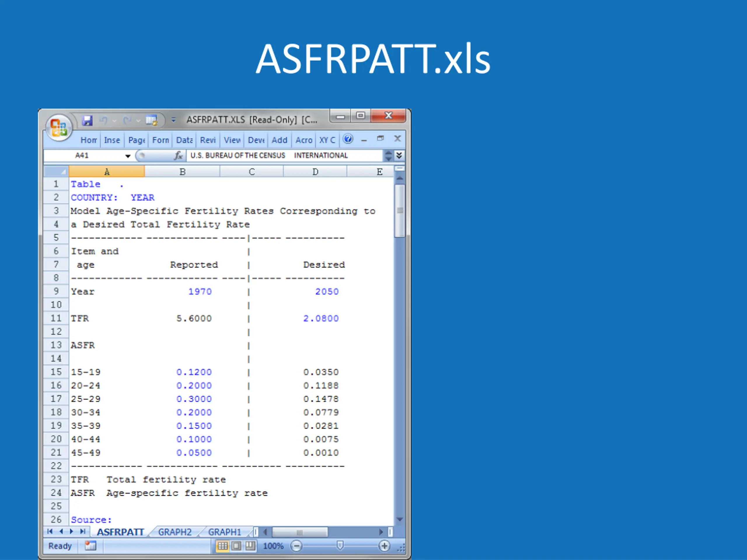Screen dimensions: 747x560
Task: Click the Save floppy disk icon
Action: [x=88, y=120]
